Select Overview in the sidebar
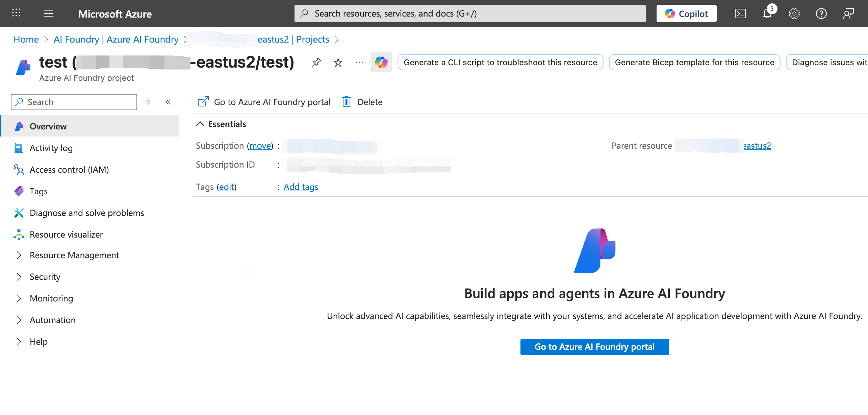Image resolution: width=868 pixels, height=415 pixels. point(48,126)
